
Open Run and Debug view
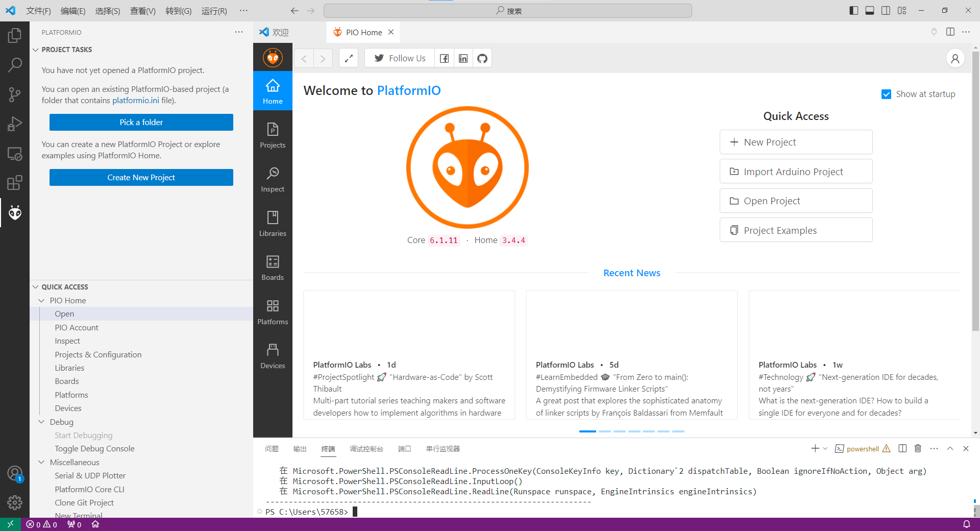point(15,124)
